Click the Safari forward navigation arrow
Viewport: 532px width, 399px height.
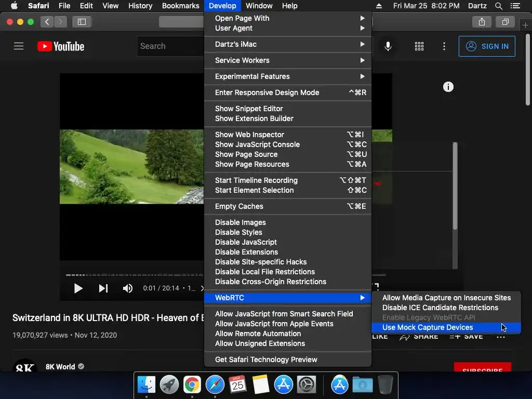point(60,22)
